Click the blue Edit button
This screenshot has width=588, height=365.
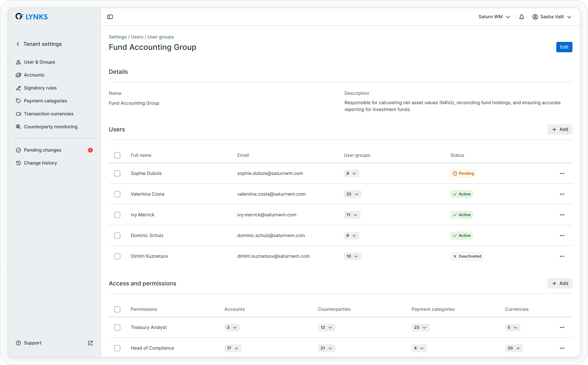click(564, 47)
